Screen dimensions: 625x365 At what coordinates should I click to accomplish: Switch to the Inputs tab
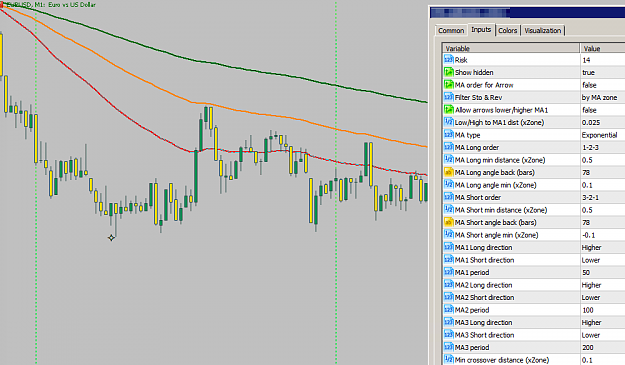(481, 29)
